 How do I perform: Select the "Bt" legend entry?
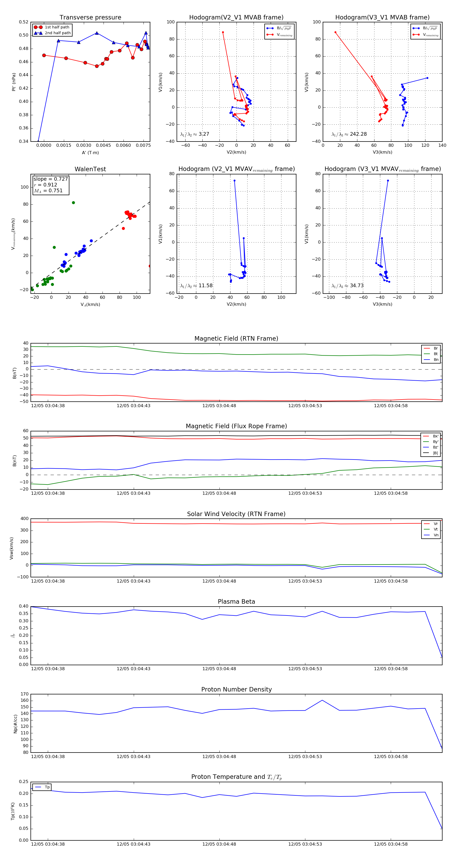point(431,354)
